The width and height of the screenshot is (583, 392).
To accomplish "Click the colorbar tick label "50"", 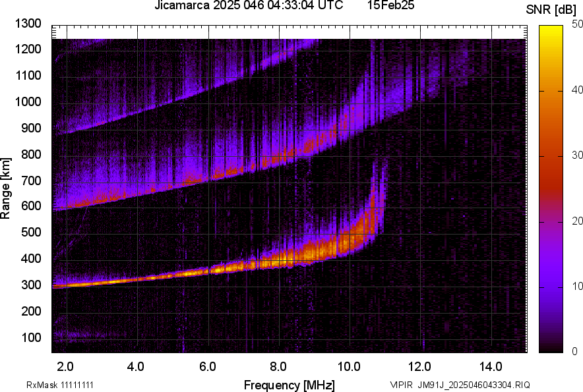I will pyautogui.click(x=577, y=24).
